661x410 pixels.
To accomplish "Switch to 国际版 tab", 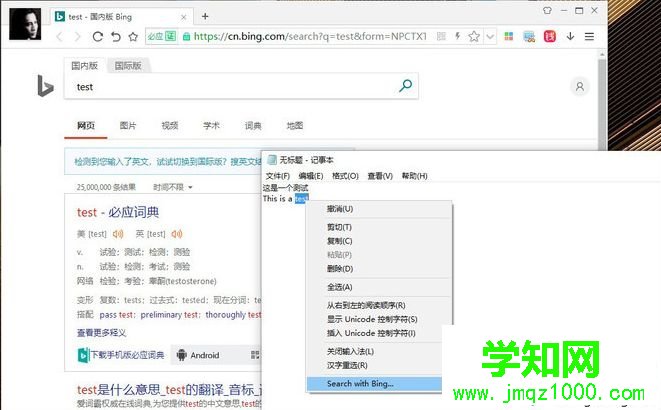I will [128, 66].
